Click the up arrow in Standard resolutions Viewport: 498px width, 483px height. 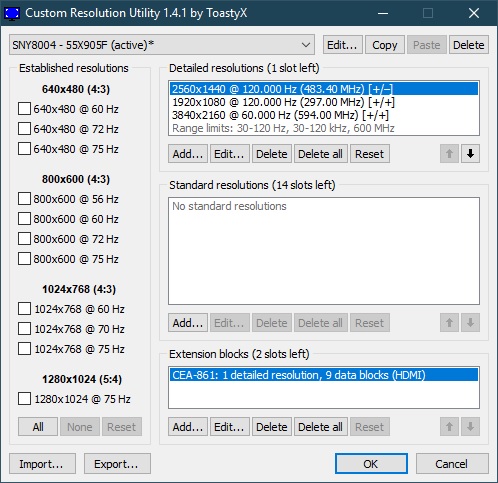[x=449, y=322]
